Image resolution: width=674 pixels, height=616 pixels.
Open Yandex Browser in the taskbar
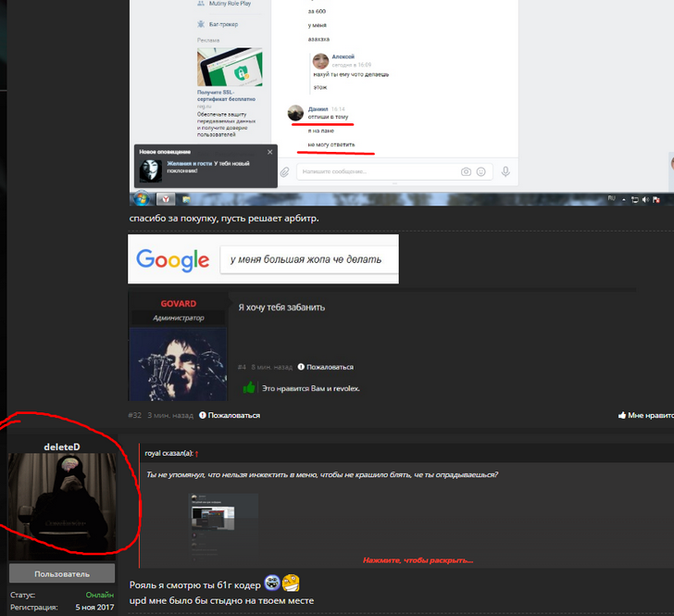tap(166, 199)
